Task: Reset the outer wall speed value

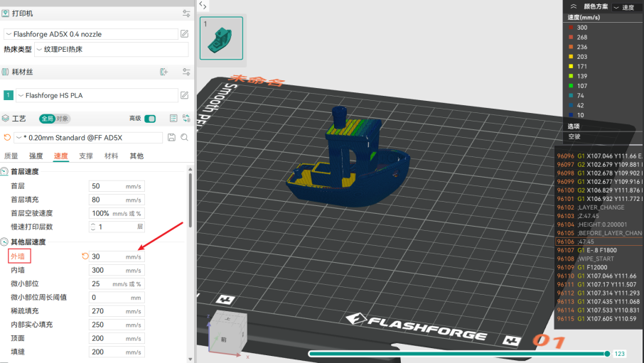Action: click(85, 256)
